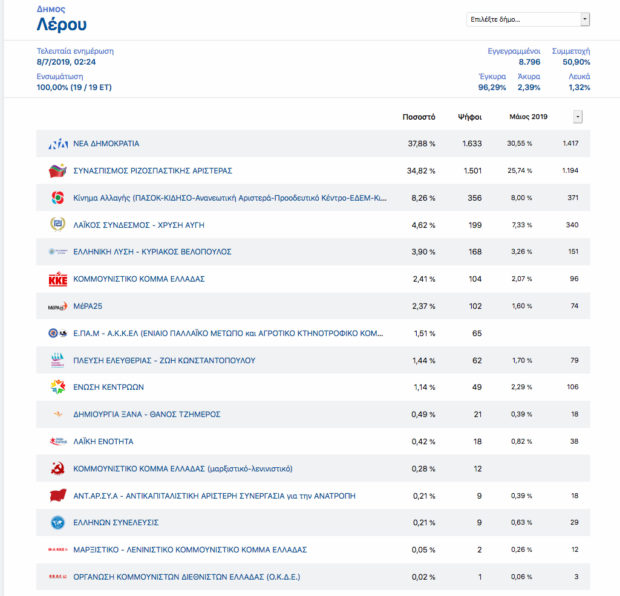
Task: Click the Συμμετοχή value 50,90%
Action: (576, 62)
